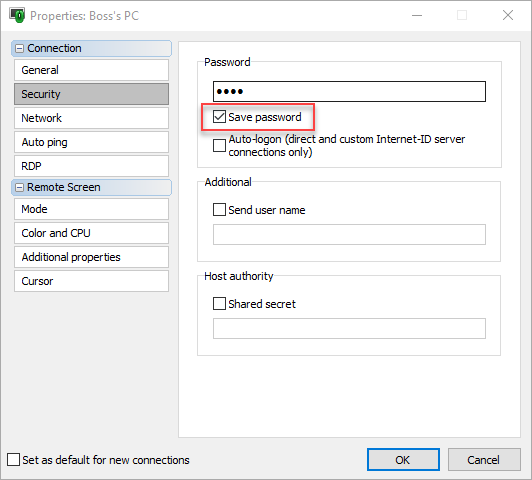Image resolution: width=532 pixels, height=480 pixels.
Task: Switch to the Mode page
Action: [91, 209]
